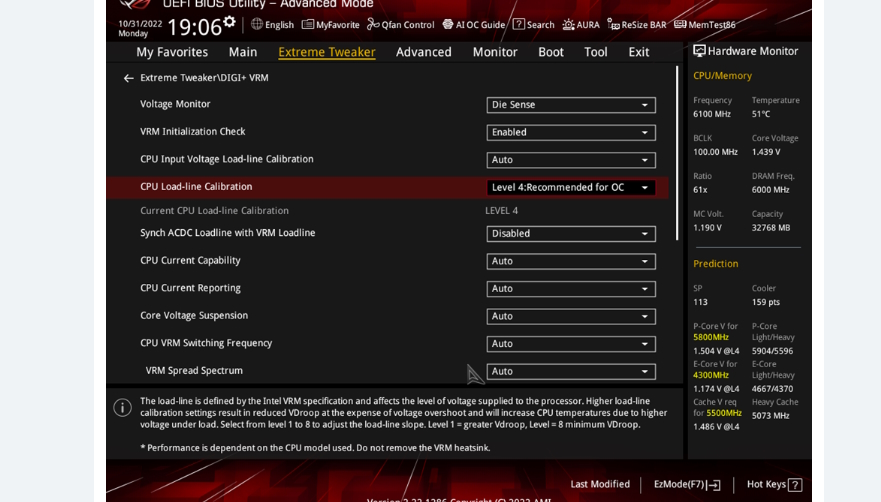This screenshot has width=881, height=502.
Task: Click the LEVEL 4 value text
Action: click(x=501, y=210)
